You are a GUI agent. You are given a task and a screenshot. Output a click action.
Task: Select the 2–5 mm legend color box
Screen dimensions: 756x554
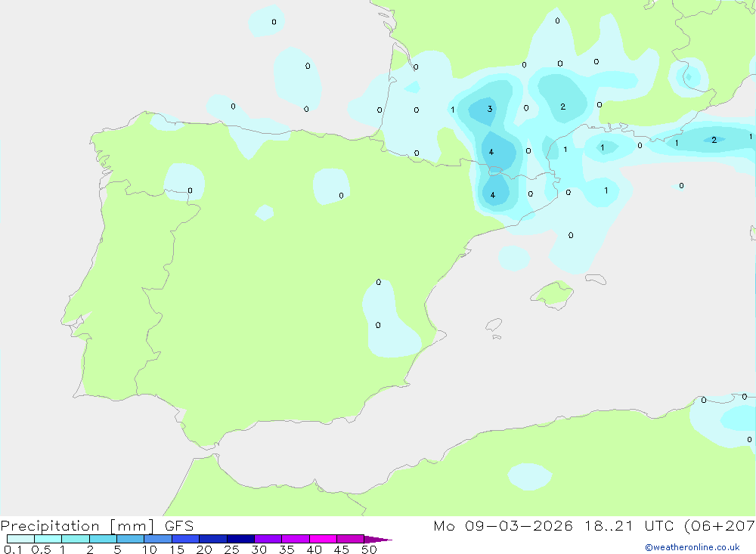[103, 539]
